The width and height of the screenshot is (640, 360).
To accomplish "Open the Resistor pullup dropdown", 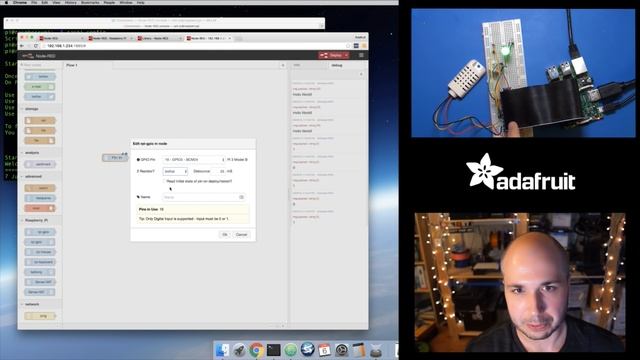I will [175, 171].
